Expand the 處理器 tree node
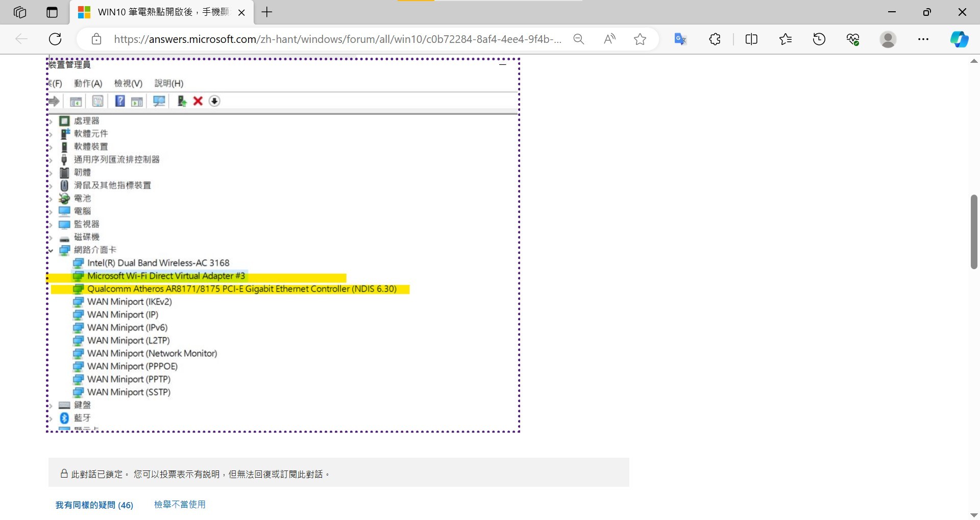The width and height of the screenshot is (980, 520). (51, 121)
